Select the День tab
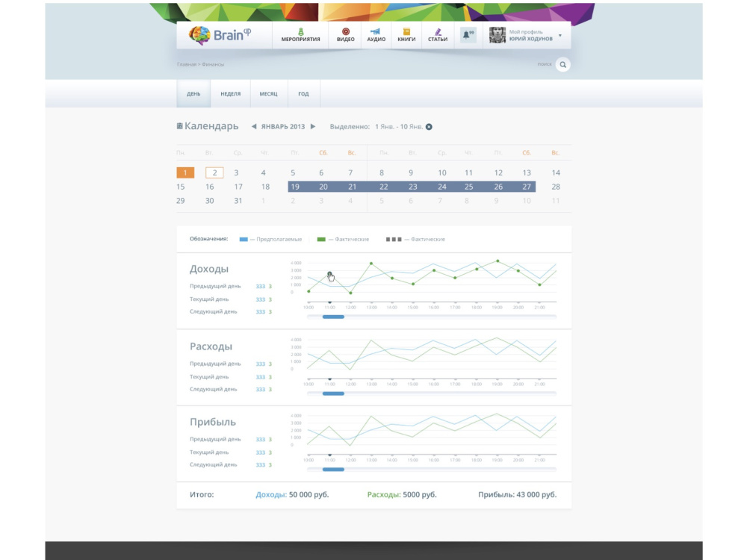 193,94
